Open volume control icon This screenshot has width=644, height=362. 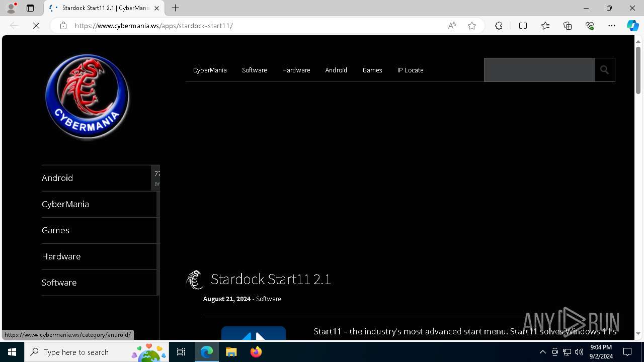point(579,352)
